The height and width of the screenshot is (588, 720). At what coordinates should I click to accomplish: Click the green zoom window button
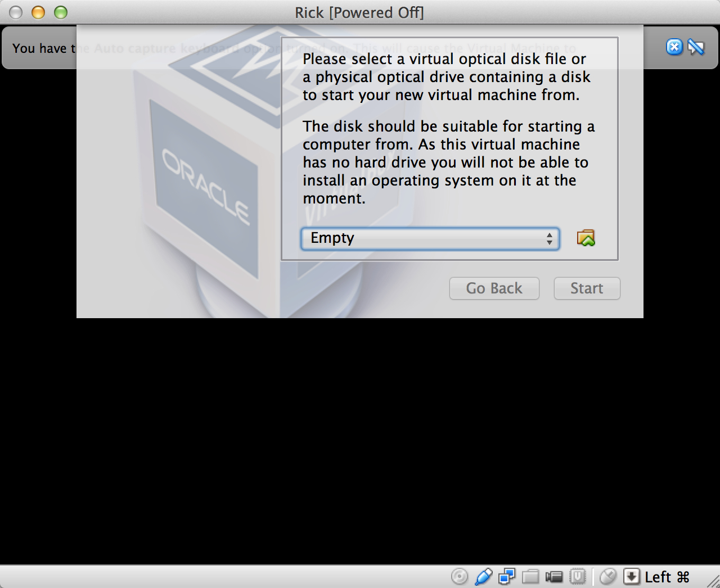(61, 12)
